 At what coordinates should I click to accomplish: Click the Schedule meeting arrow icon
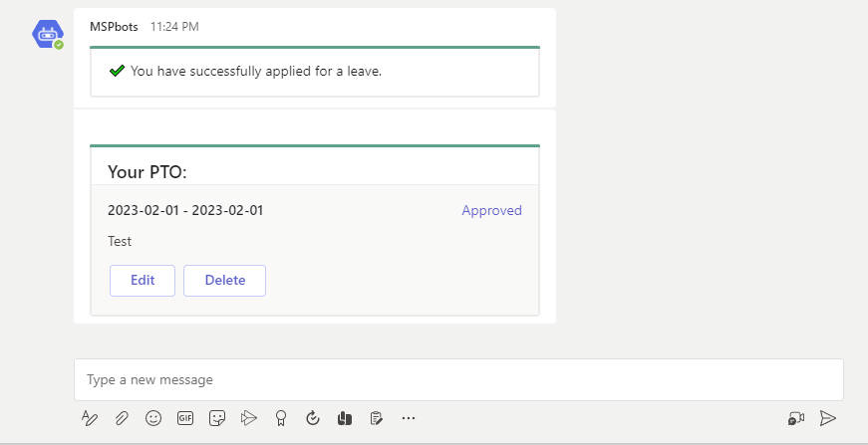click(x=249, y=418)
